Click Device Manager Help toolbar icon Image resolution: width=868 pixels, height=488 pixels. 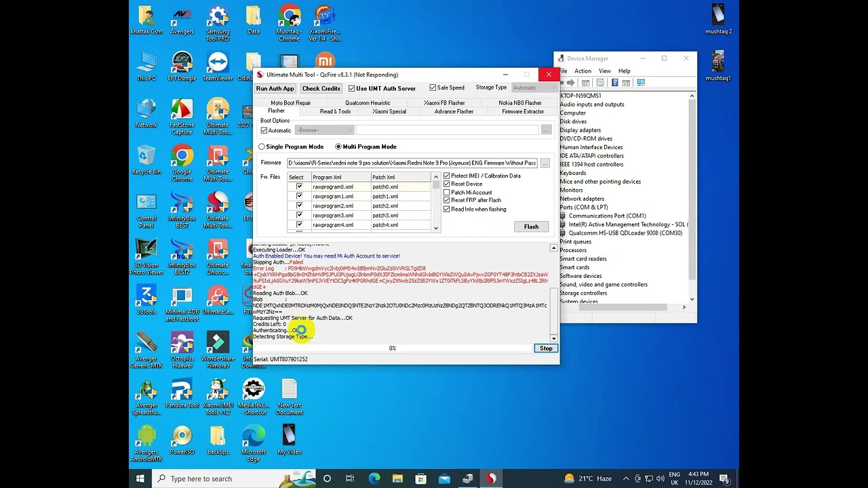click(615, 83)
